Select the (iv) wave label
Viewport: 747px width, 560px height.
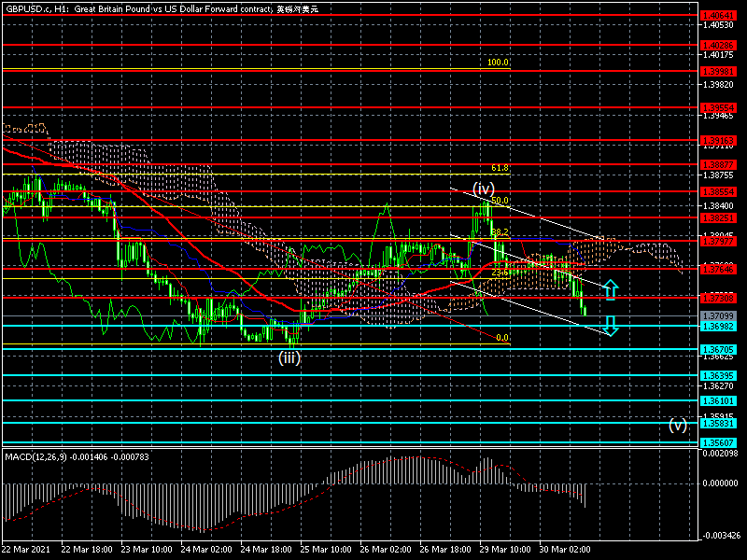[x=482, y=189]
